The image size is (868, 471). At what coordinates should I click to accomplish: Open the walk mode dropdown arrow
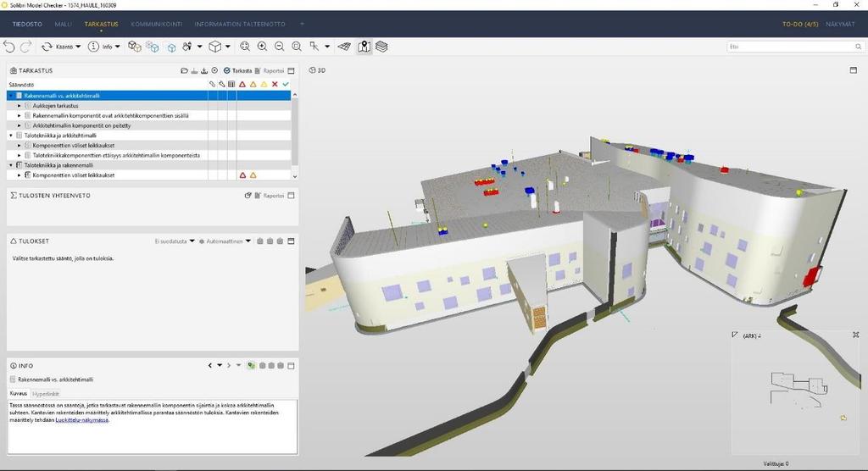(x=199, y=47)
